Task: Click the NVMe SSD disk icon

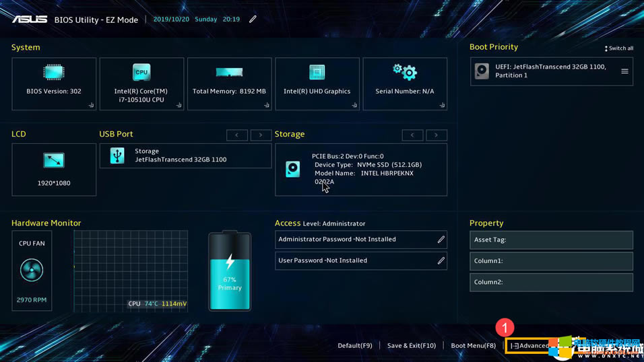Action: tap(293, 169)
